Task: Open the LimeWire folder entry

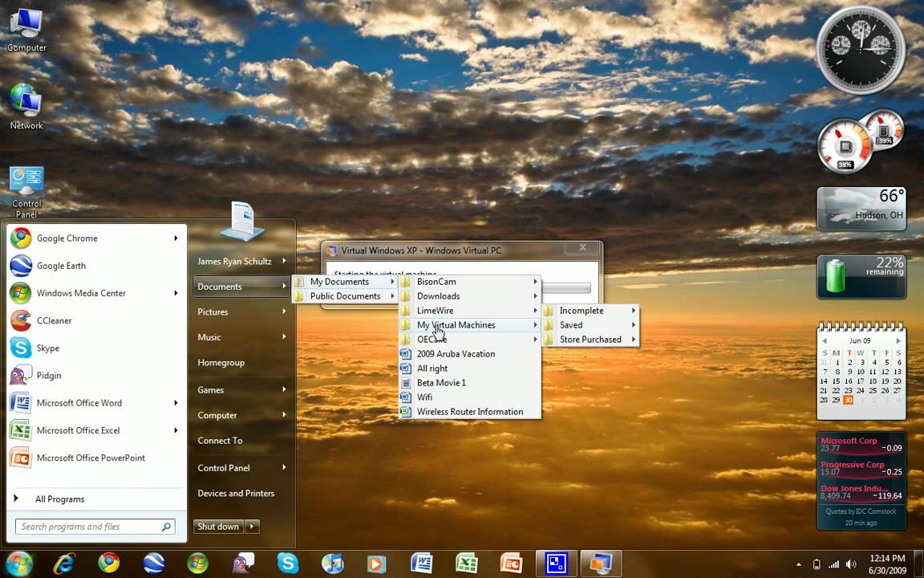Action: [470, 311]
